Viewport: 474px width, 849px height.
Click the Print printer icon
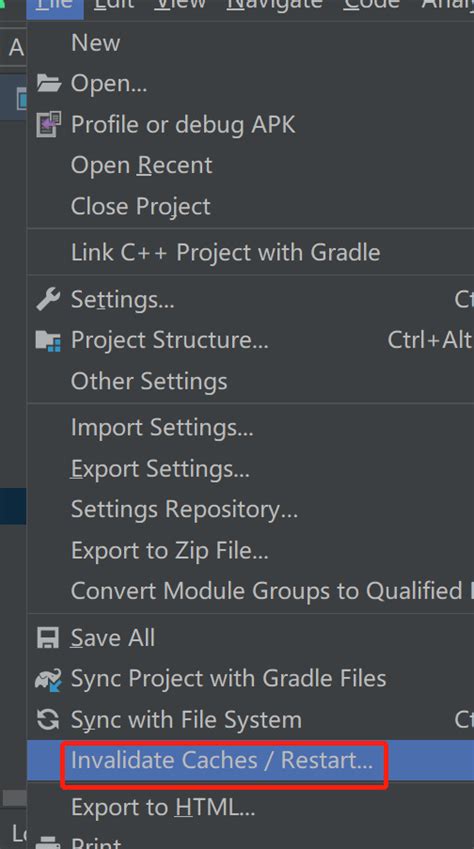48,842
